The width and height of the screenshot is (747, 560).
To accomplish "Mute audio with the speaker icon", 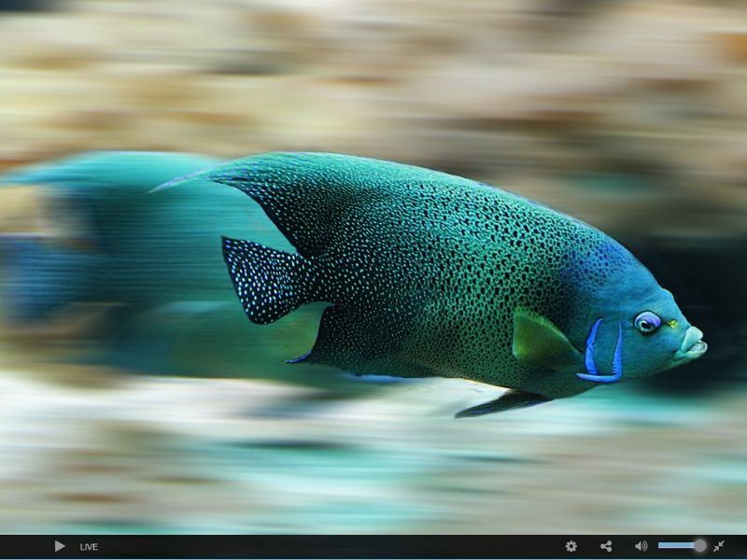I will [x=641, y=546].
